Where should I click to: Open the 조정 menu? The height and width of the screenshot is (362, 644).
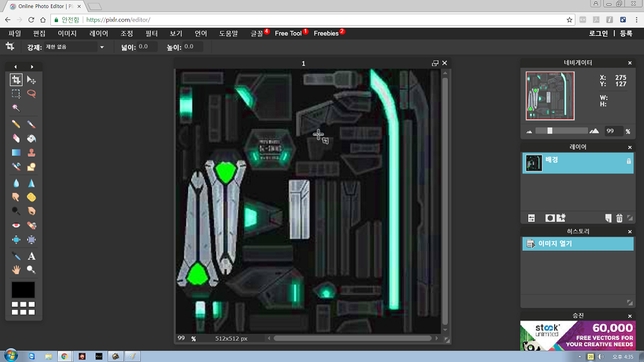[x=126, y=33]
